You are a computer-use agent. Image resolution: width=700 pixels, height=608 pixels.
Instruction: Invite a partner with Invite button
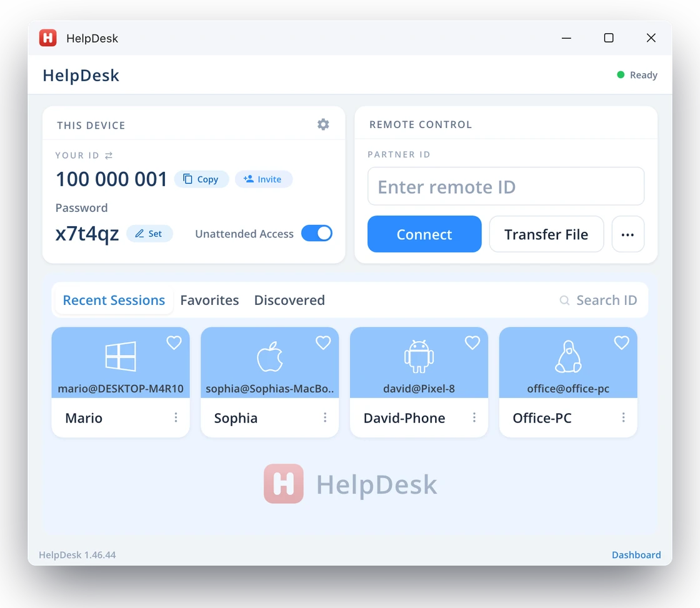(263, 179)
